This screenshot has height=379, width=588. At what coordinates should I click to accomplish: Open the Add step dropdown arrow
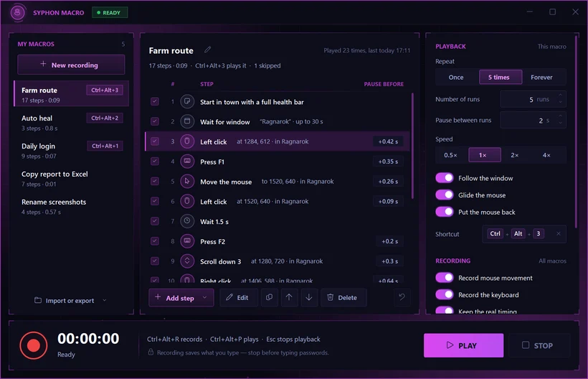click(205, 298)
